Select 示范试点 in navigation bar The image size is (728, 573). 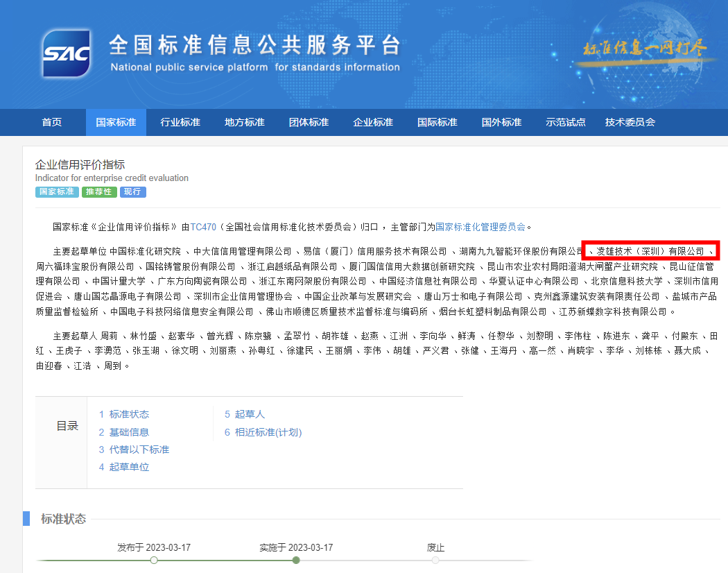pos(566,122)
